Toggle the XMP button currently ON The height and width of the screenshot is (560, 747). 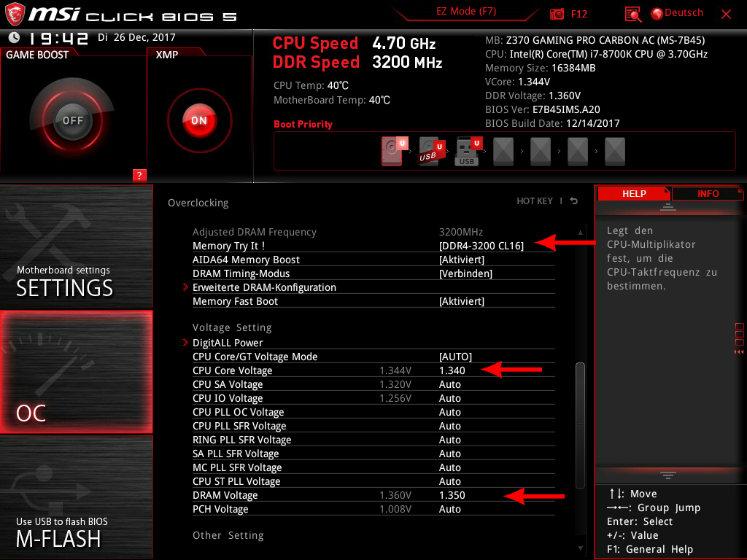point(199,120)
